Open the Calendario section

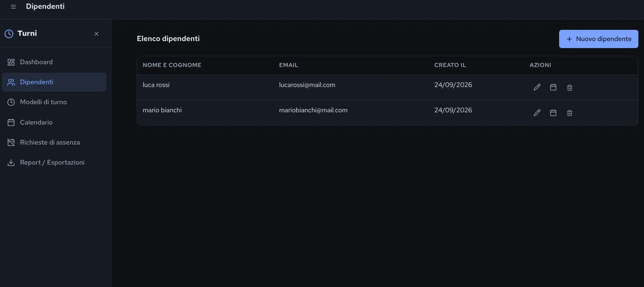click(54, 122)
